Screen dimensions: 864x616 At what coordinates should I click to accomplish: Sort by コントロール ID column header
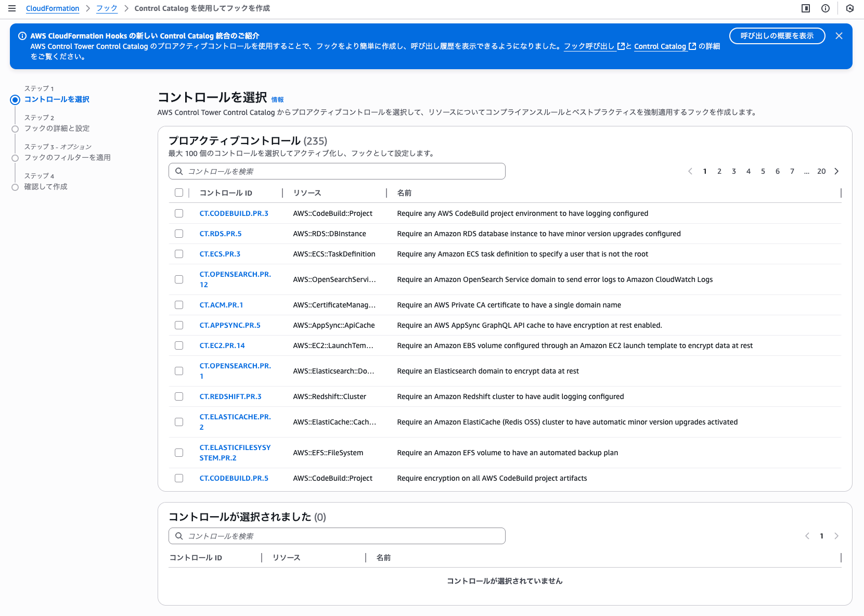click(226, 192)
